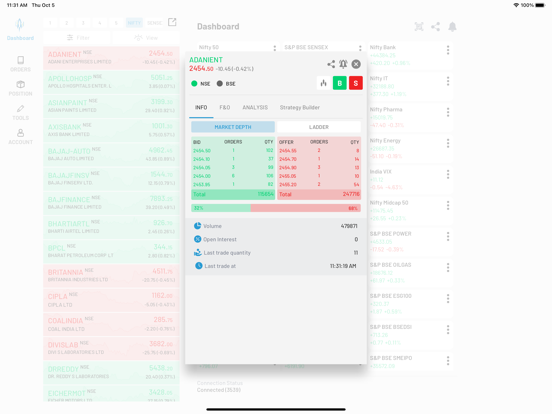The height and width of the screenshot is (414, 552).
Task: Open India VIX three-dot menu
Action: [448, 174]
